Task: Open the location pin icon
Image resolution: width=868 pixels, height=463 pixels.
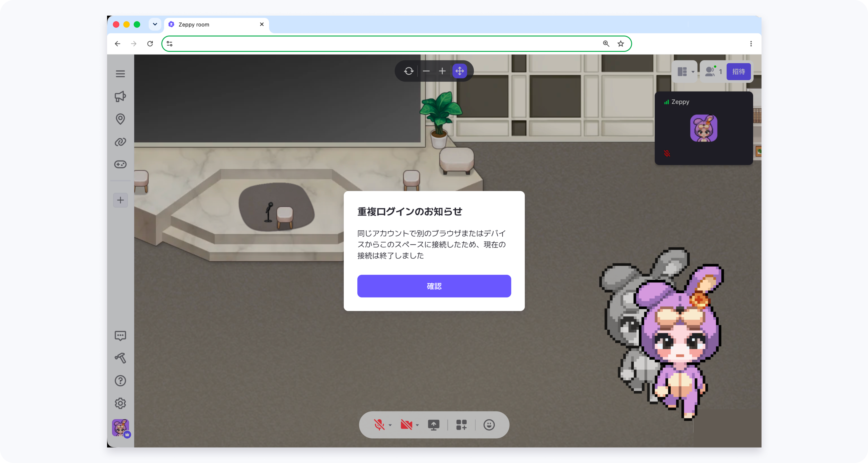Action: [x=120, y=119]
